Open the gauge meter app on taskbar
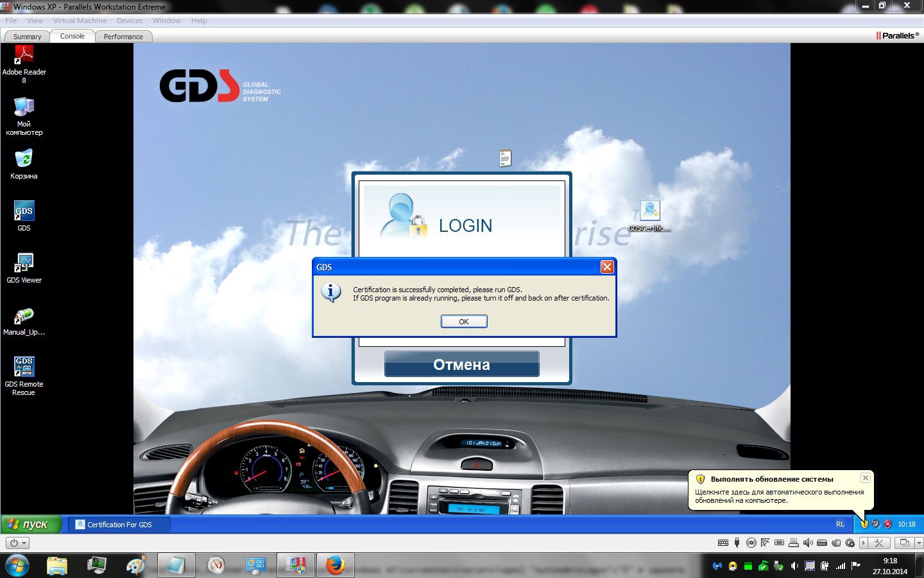 pyautogui.click(x=216, y=566)
